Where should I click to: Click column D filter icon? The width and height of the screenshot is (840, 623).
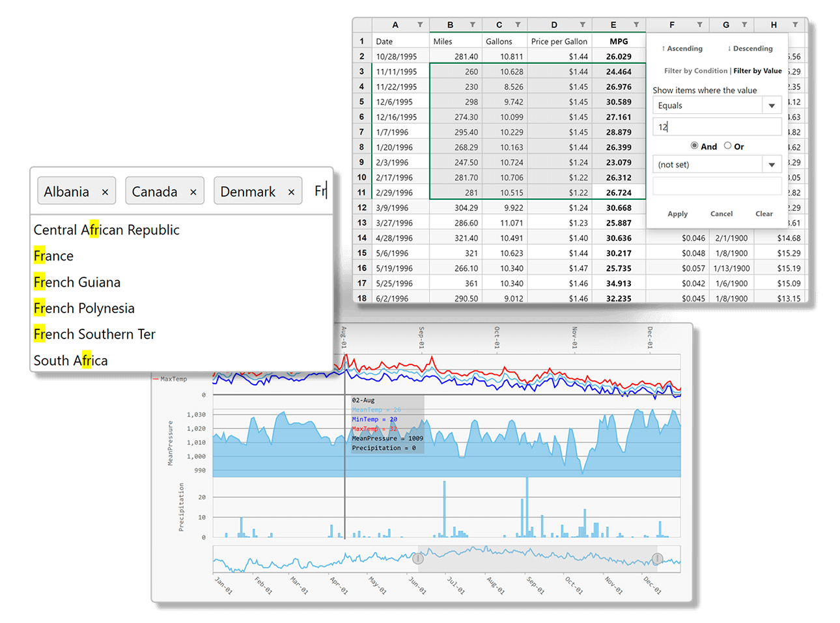pyautogui.click(x=582, y=25)
